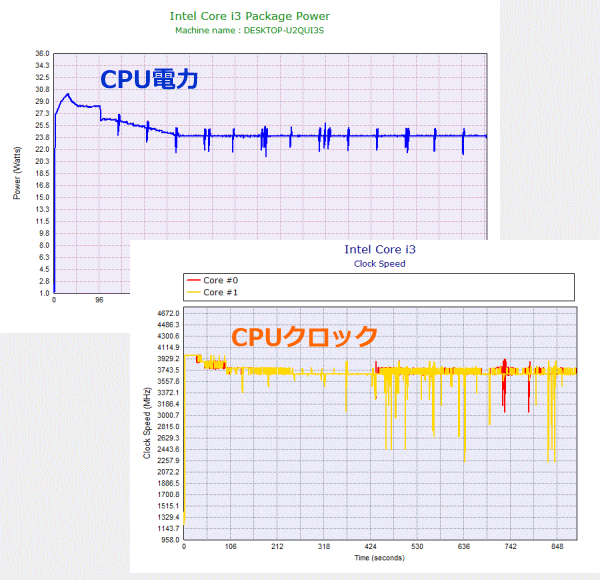Click the 636 tick on the clock time axis
The height and width of the screenshot is (580, 600).
coord(464,547)
